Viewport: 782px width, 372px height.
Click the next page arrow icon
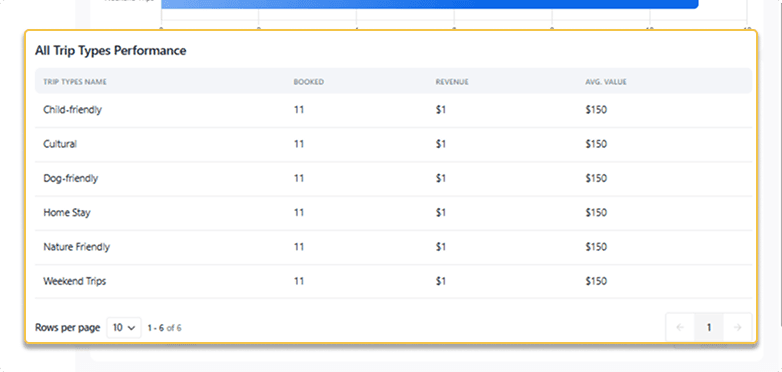click(738, 328)
